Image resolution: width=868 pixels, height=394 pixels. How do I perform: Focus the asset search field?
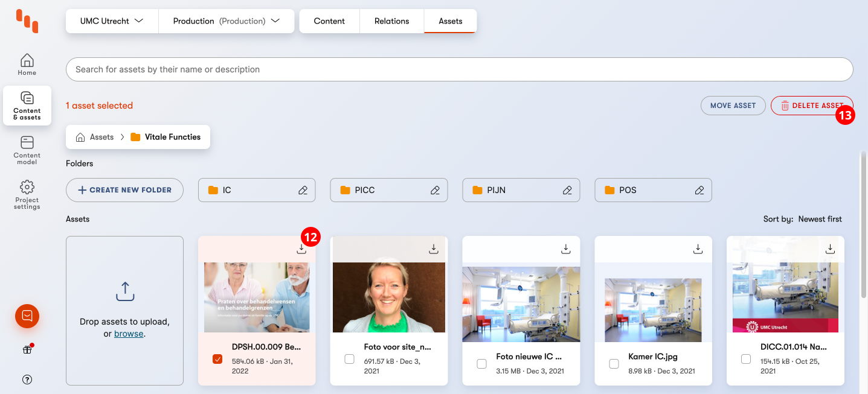point(459,69)
